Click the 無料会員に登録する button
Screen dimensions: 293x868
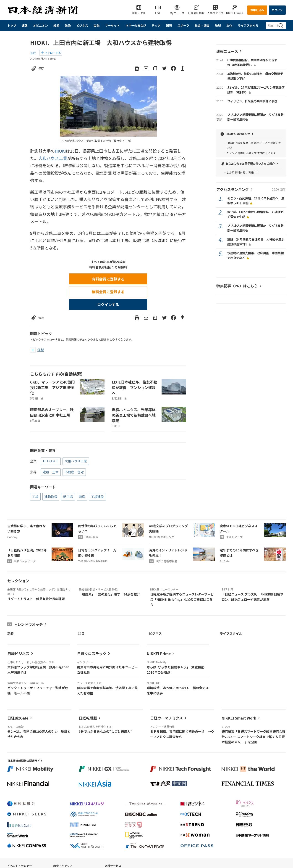click(x=108, y=292)
